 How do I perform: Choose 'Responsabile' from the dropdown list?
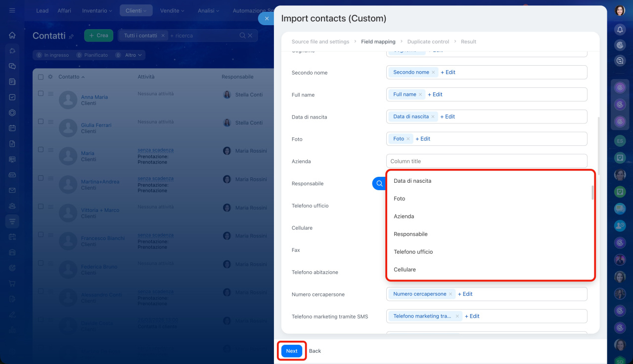tap(410, 234)
